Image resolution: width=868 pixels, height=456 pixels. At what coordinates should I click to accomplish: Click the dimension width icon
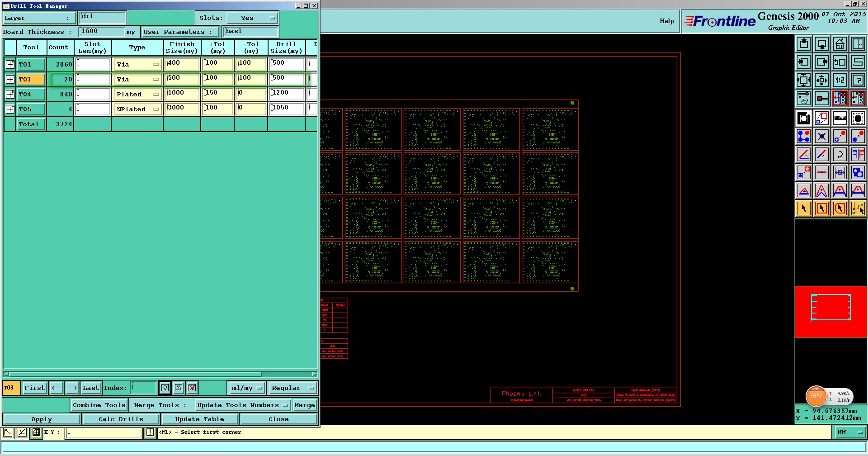pyautogui.click(x=840, y=172)
